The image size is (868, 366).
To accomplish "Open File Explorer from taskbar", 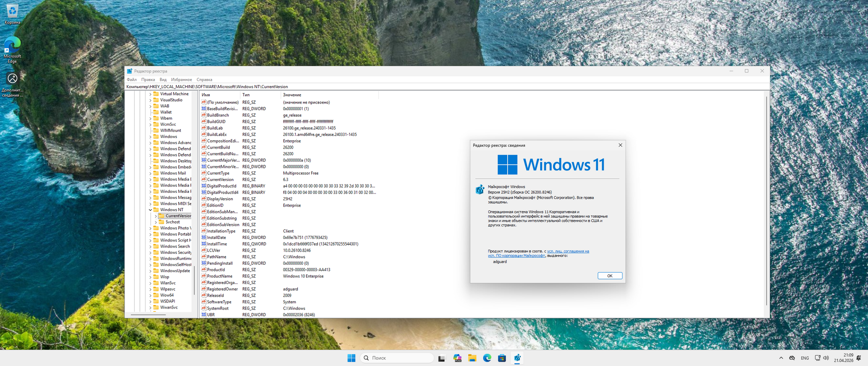I will coord(472,358).
